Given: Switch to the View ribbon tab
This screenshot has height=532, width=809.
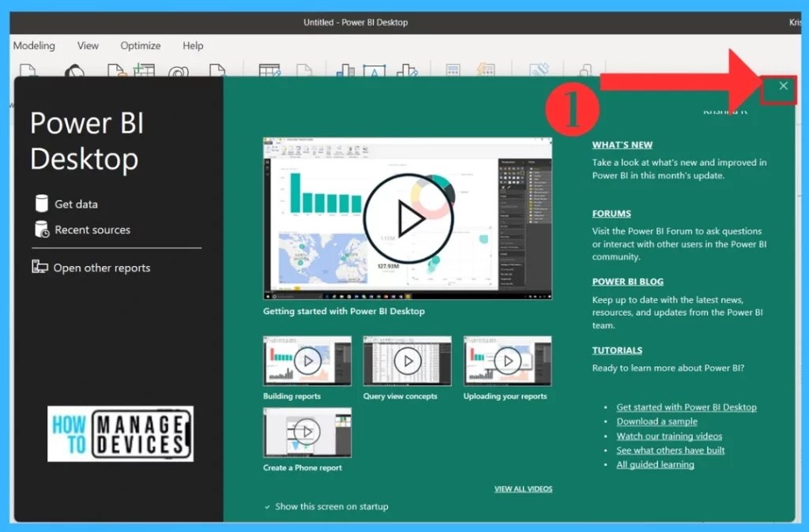Looking at the screenshot, I should pos(88,45).
